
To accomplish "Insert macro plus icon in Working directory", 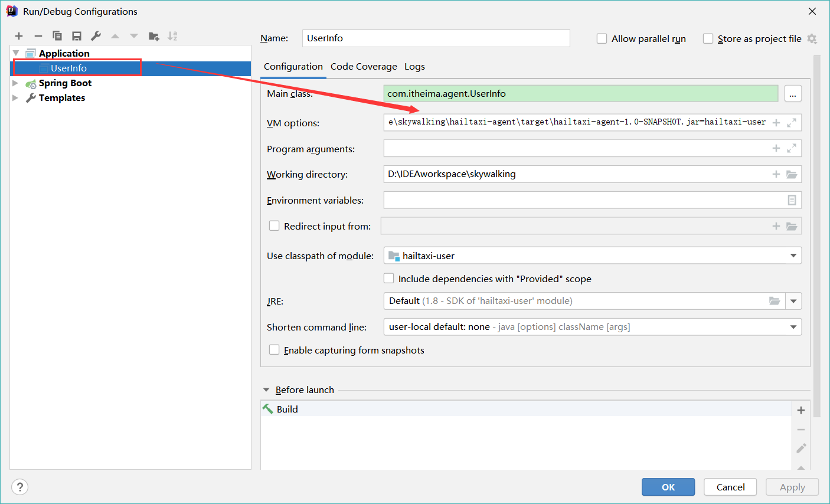I will [776, 174].
